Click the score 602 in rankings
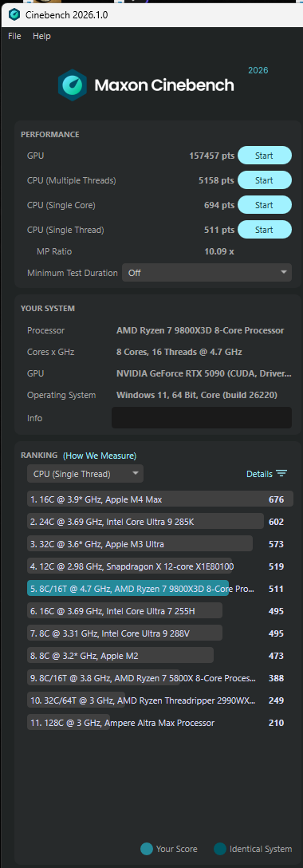The image size is (303, 868). pos(276,522)
